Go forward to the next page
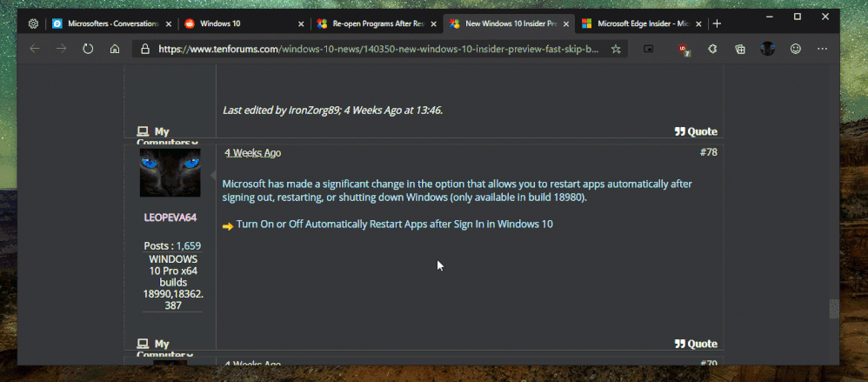This screenshot has width=868, height=382. pyautogui.click(x=61, y=49)
